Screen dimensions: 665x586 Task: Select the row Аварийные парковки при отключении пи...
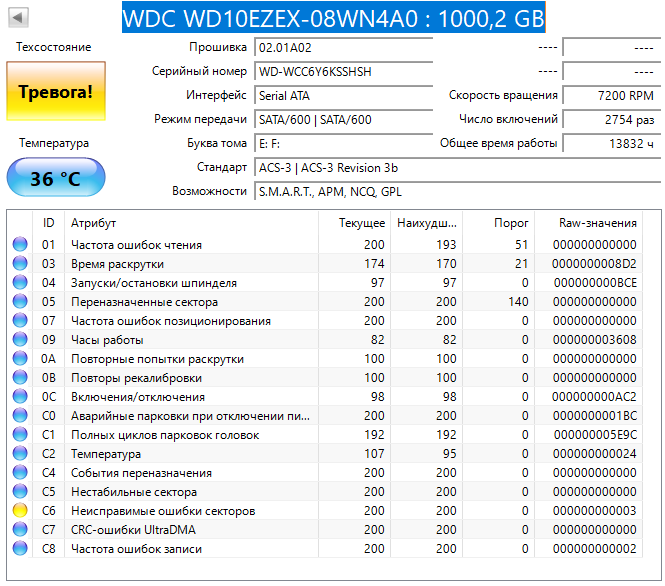click(327, 416)
